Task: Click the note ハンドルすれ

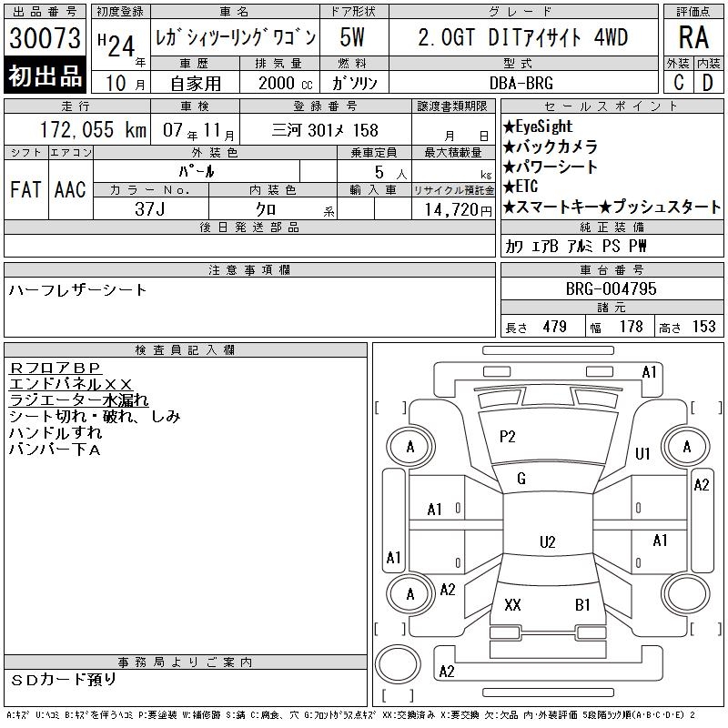Action: click(x=56, y=433)
